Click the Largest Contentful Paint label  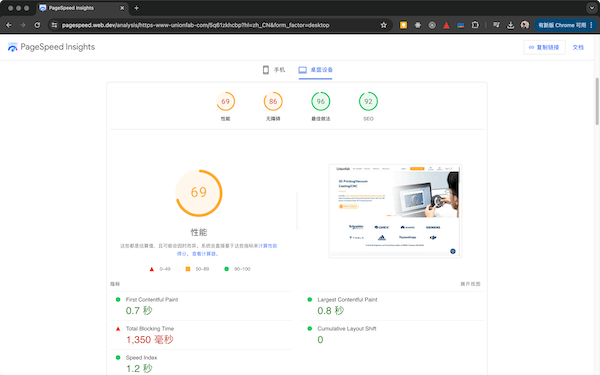click(x=347, y=300)
